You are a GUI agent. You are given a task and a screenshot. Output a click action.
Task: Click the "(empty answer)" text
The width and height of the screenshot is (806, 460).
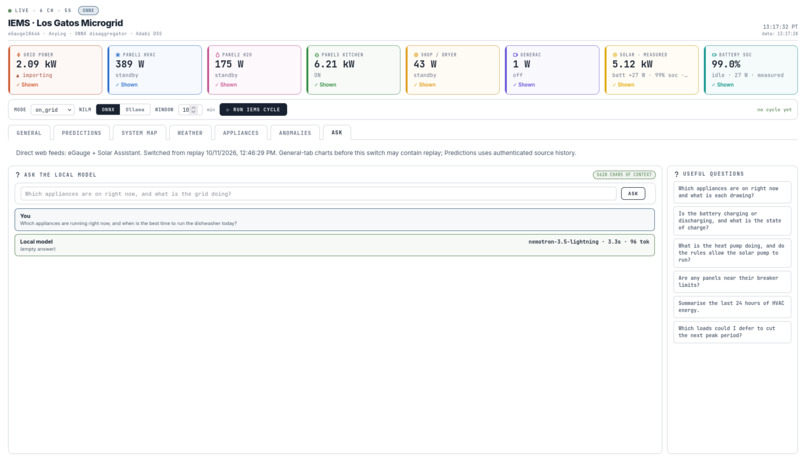click(x=38, y=249)
